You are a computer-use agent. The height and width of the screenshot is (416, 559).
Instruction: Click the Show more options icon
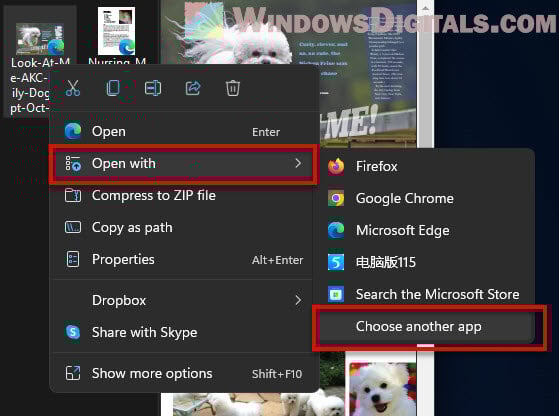73,373
